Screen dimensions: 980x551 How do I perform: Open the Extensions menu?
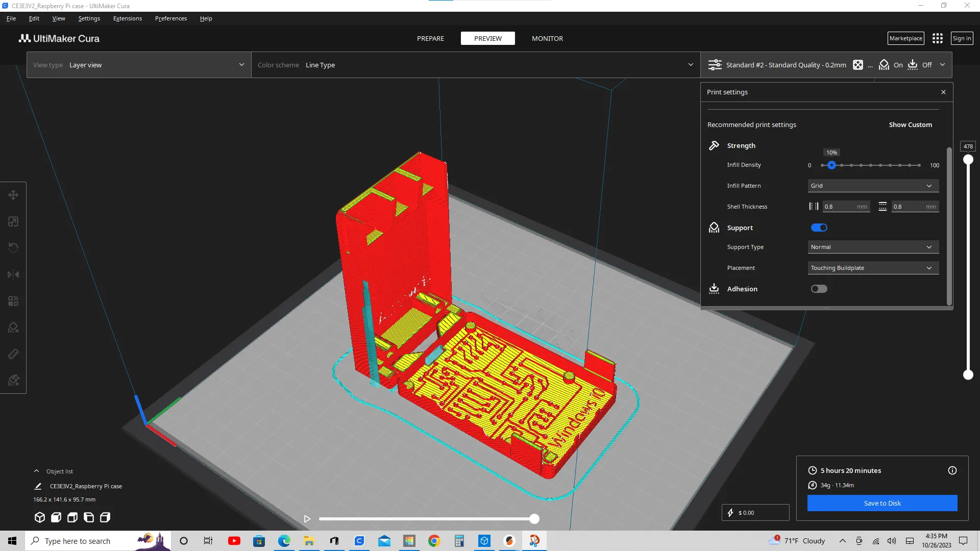tap(127, 18)
